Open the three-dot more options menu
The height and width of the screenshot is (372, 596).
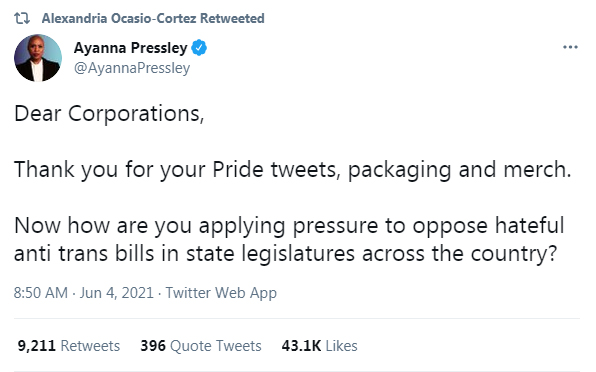pyautogui.click(x=570, y=47)
